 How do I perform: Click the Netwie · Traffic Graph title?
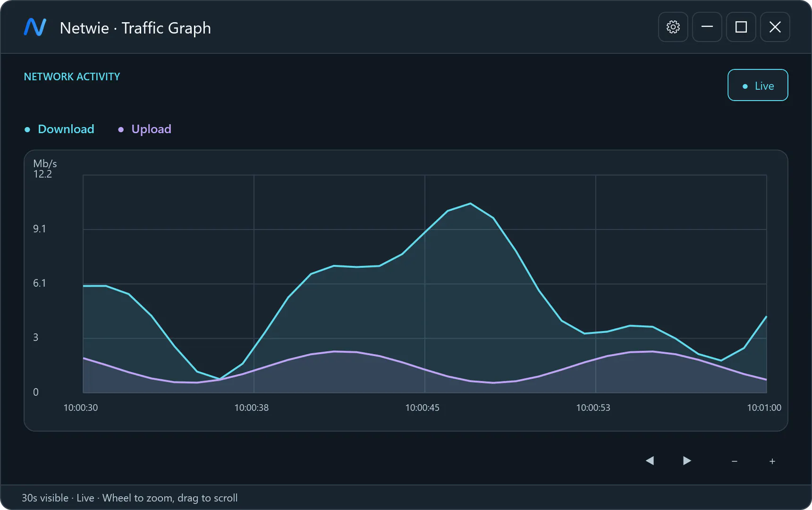[x=135, y=28]
